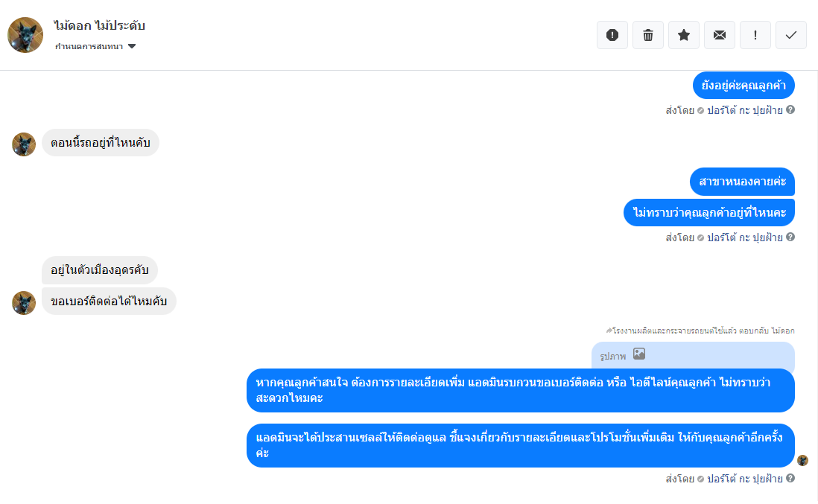Star this conversation for follow-up
The width and height of the screenshot is (818, 504).
coord(683,35)
